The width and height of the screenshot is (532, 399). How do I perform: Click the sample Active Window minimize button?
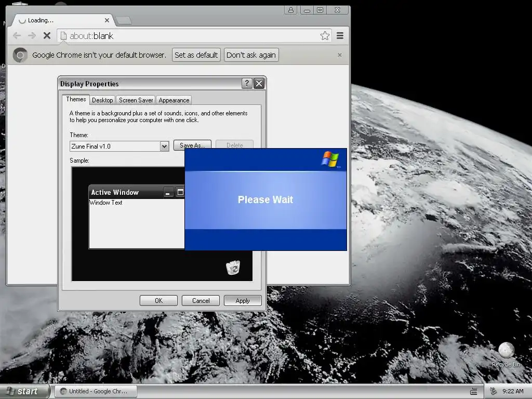tap(168, 192)
